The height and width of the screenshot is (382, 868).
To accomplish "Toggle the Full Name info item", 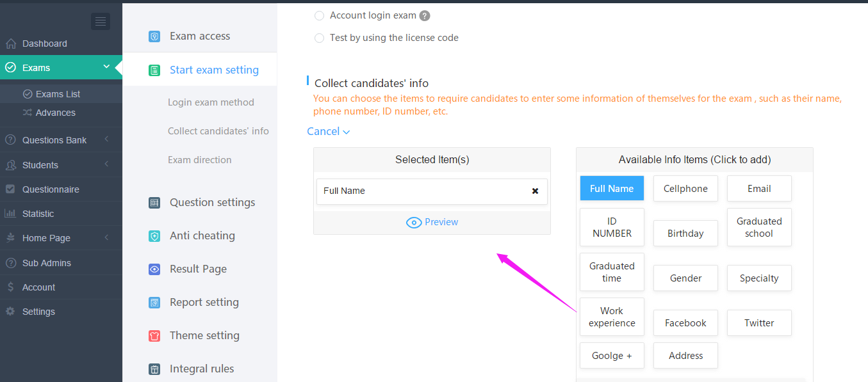I will [x=612, y=189].
